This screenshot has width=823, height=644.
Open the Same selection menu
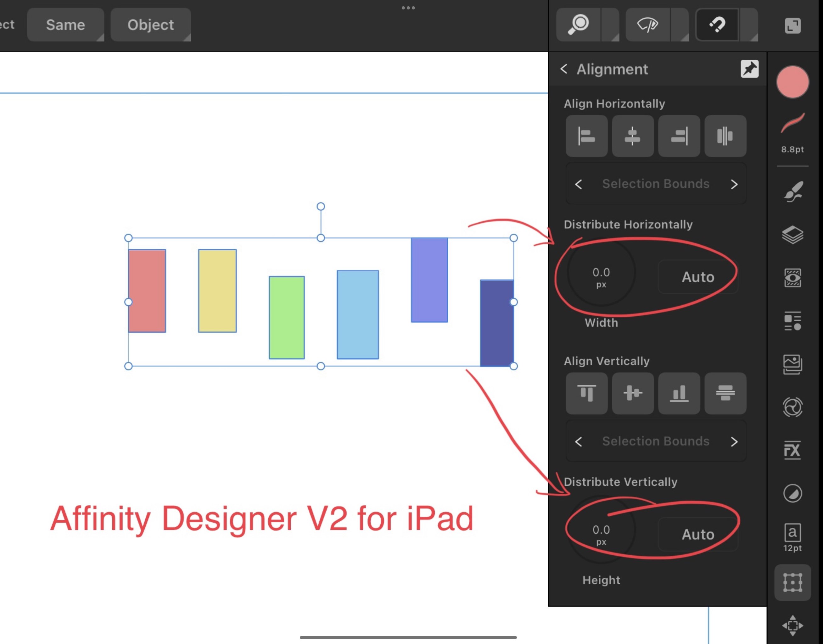click(66, 25)
